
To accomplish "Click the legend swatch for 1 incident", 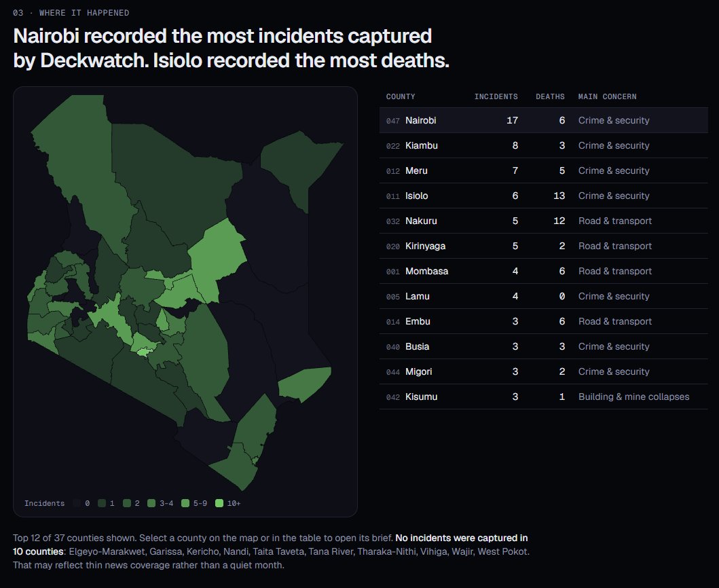I will [x=102, y=503].
